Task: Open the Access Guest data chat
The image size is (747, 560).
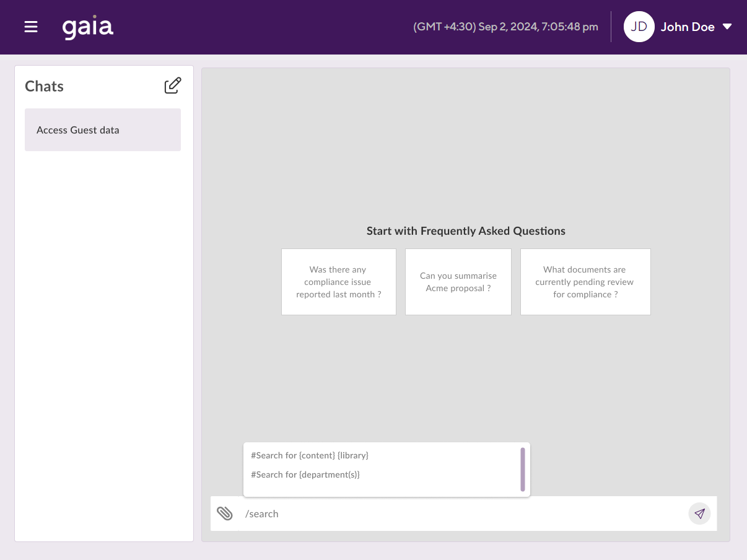Action: pyautogui.click(x=103, y=130)
